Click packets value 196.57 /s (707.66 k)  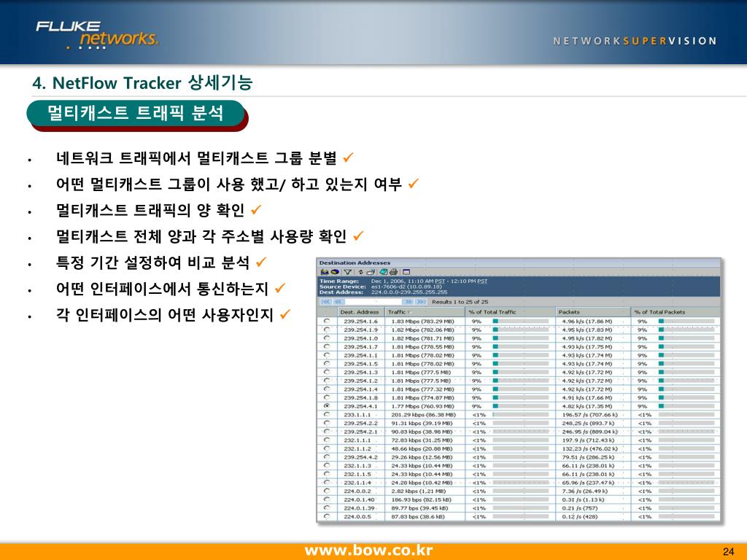(x=589, y=415)
